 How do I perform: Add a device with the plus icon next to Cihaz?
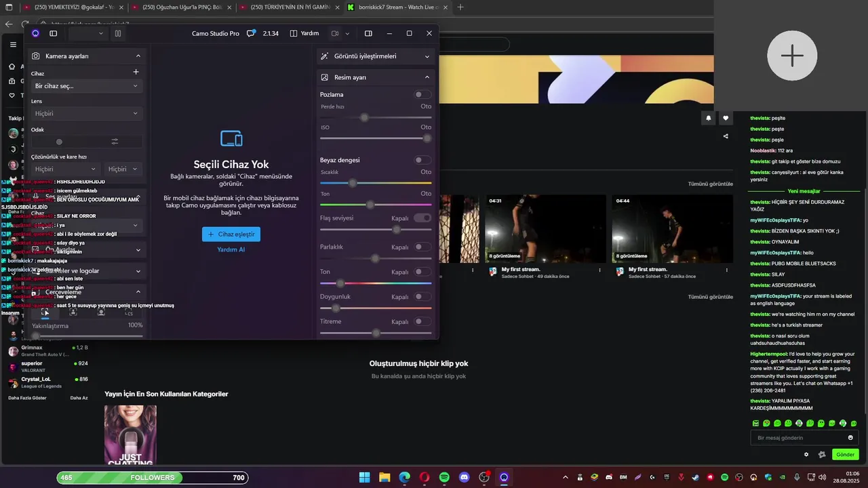(136, 72)
